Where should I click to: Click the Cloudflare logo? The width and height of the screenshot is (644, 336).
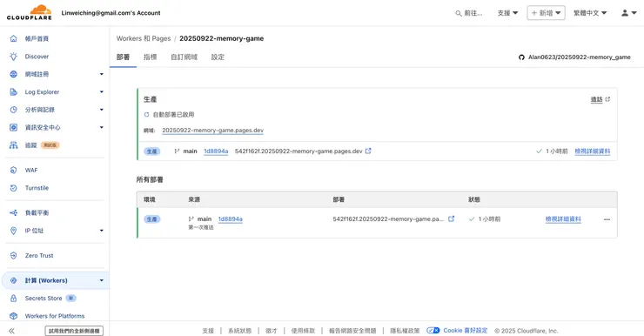pos(30,12)
